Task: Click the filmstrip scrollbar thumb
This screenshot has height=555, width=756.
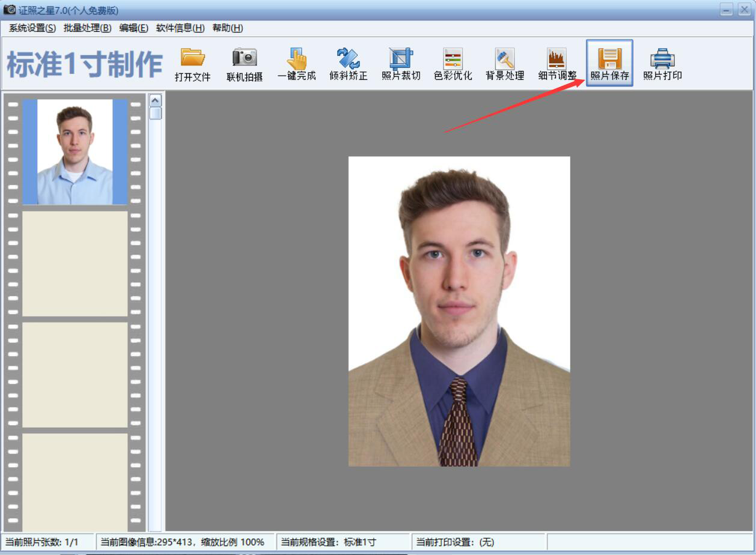Action: [x=156, y=114]
